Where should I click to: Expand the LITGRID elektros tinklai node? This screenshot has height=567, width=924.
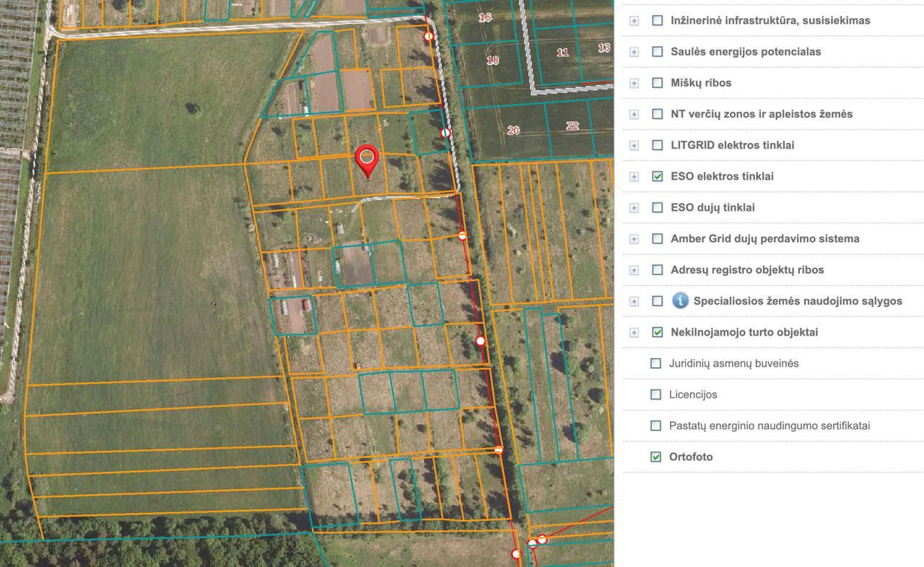click(x=634, y=146)
